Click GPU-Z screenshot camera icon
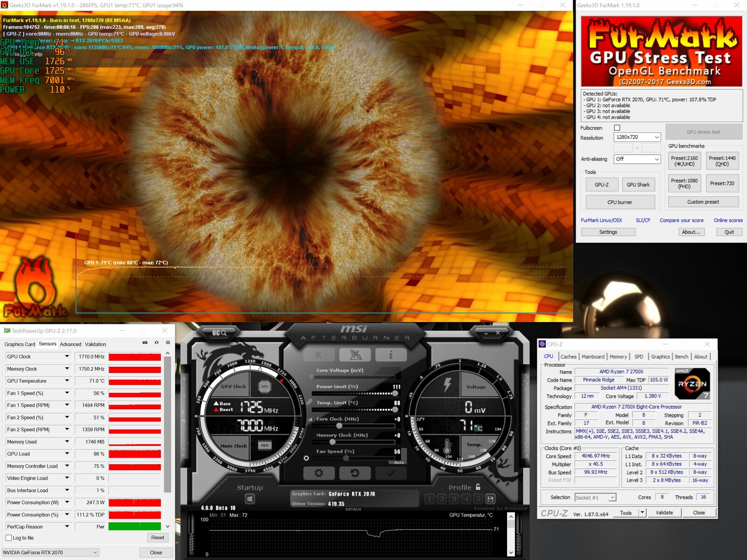This screenshot has height=560, width=747. 145,343
